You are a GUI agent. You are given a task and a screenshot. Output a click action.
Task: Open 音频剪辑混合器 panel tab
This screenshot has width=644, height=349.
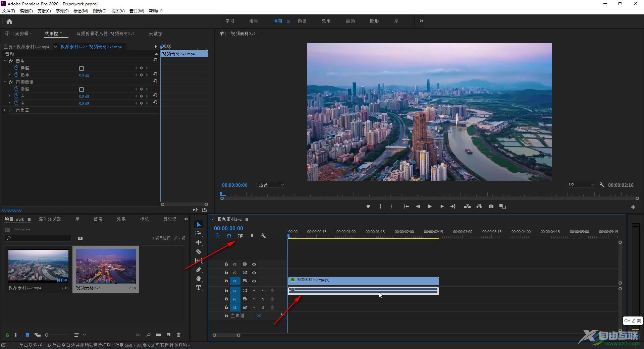tap(105, 34)
